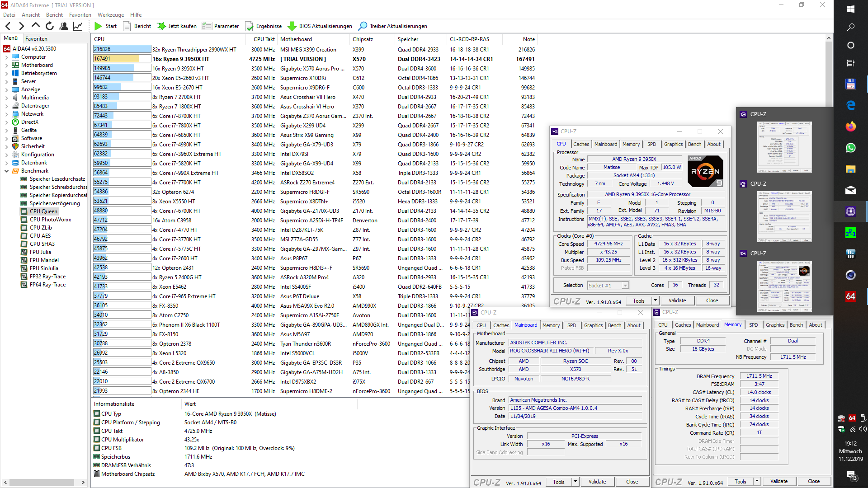Screen dimensions: 868x488
Task: Click the Parameter settings icon
Action: click(207, 26)
